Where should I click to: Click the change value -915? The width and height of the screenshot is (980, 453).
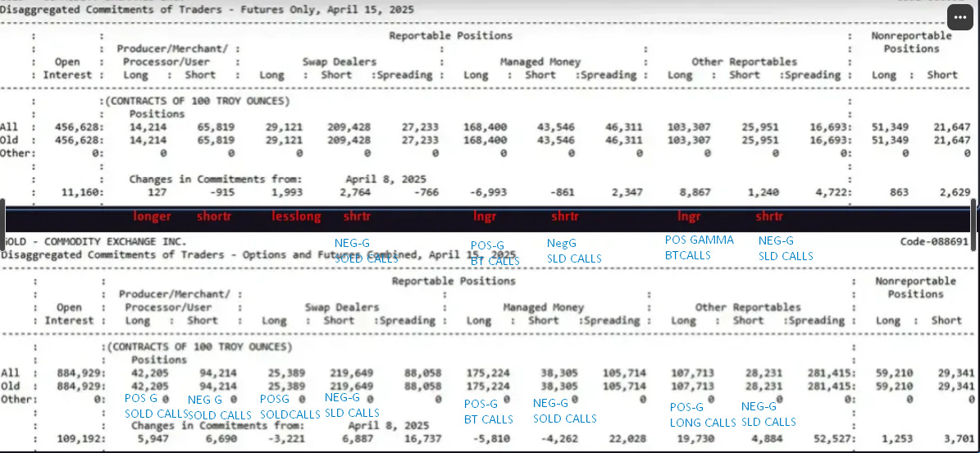[222, 193]
